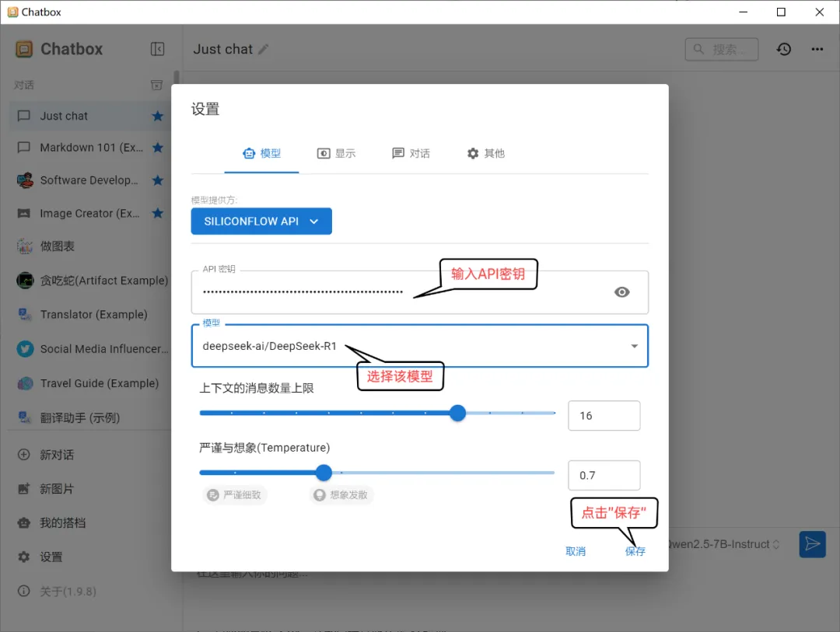Toggle star on Software Developer conversation

point(157,180)
